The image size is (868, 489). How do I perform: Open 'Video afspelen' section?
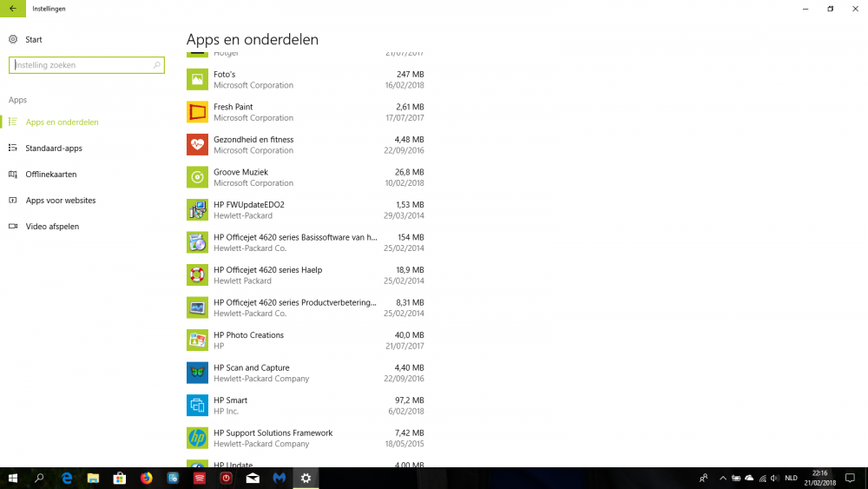tap(52, 226)
